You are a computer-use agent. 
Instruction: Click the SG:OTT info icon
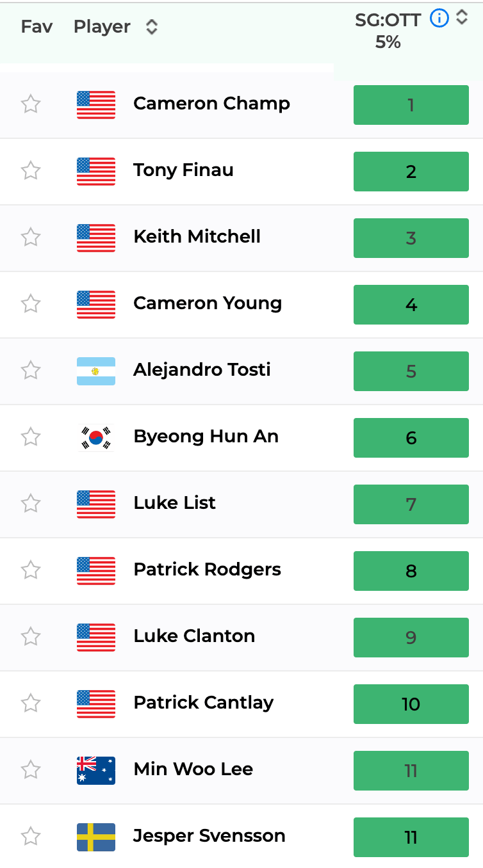click(x=439, y=19)
